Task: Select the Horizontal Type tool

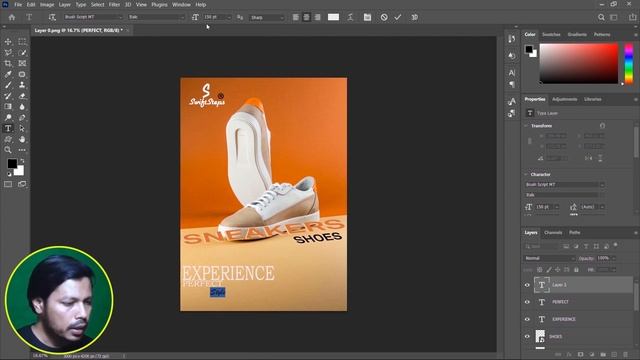Action: click(8, 128)
